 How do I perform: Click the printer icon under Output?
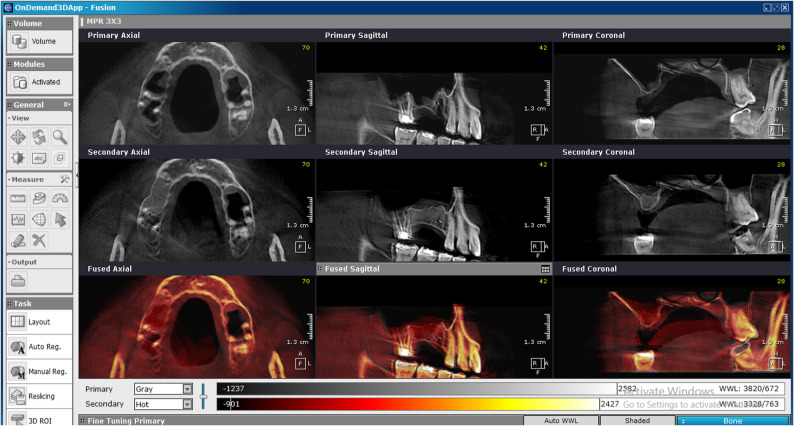pos(18,281)
